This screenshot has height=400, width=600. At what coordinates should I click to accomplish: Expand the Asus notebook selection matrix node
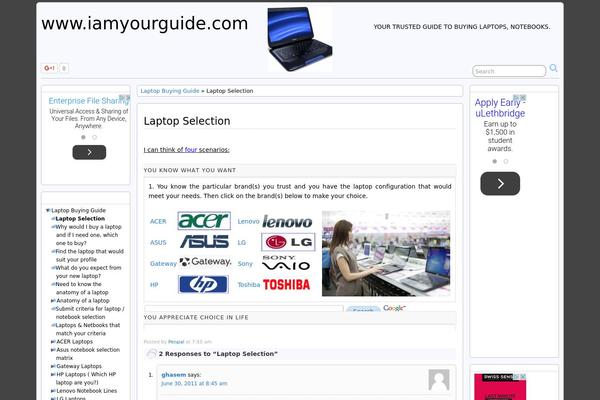[53, 350]
